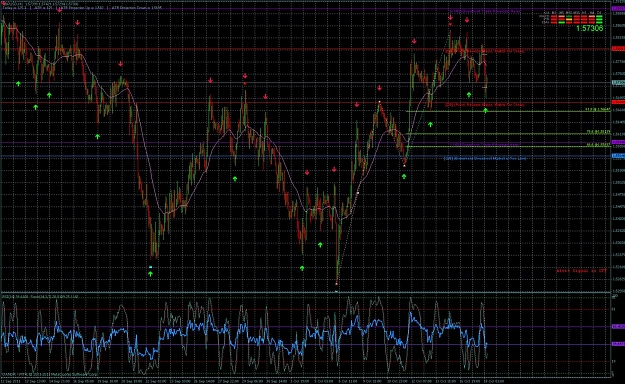Click the MetaQuotes Software Corp copyright text

(49, 374)
